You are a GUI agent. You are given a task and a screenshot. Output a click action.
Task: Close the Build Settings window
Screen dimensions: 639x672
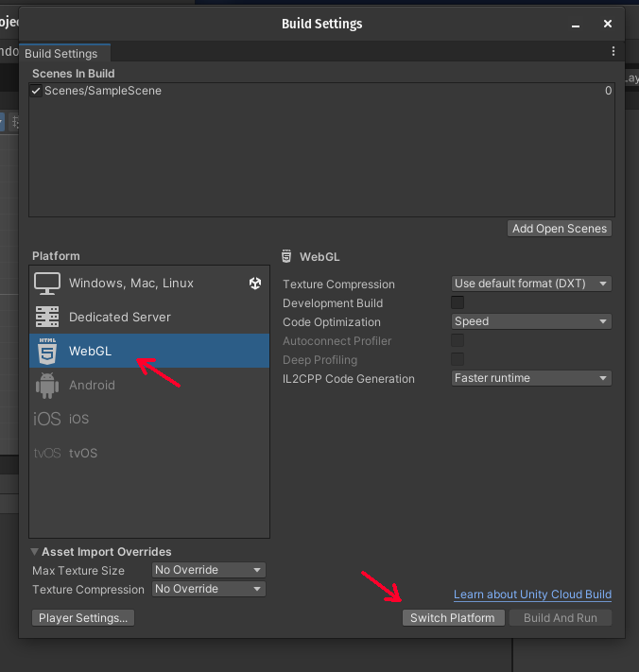(x=607, y=24)
